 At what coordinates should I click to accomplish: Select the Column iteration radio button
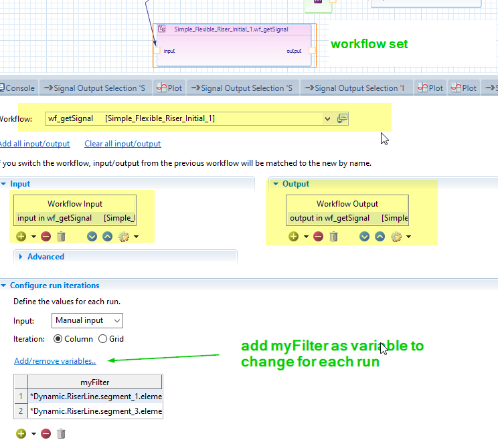[58, 339]
